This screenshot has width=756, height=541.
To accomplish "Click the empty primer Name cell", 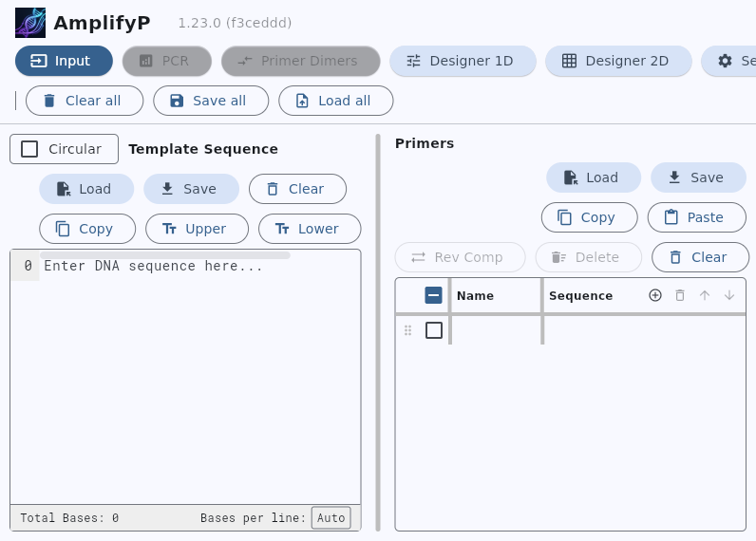I will click(x=496, y=330).
